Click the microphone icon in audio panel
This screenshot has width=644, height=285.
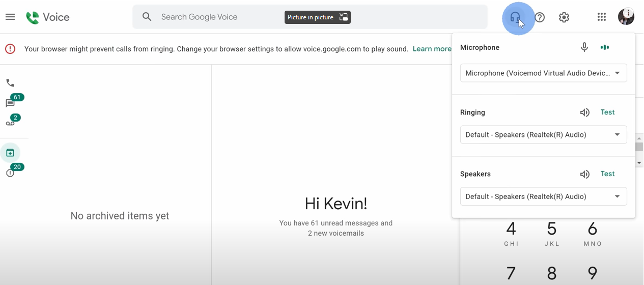(584, 47)
